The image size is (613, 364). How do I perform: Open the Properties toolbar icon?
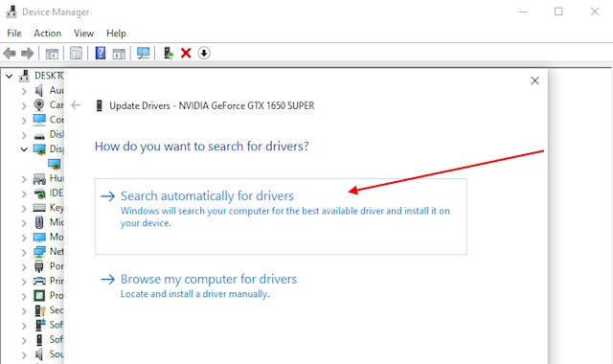tap(76, 53)
